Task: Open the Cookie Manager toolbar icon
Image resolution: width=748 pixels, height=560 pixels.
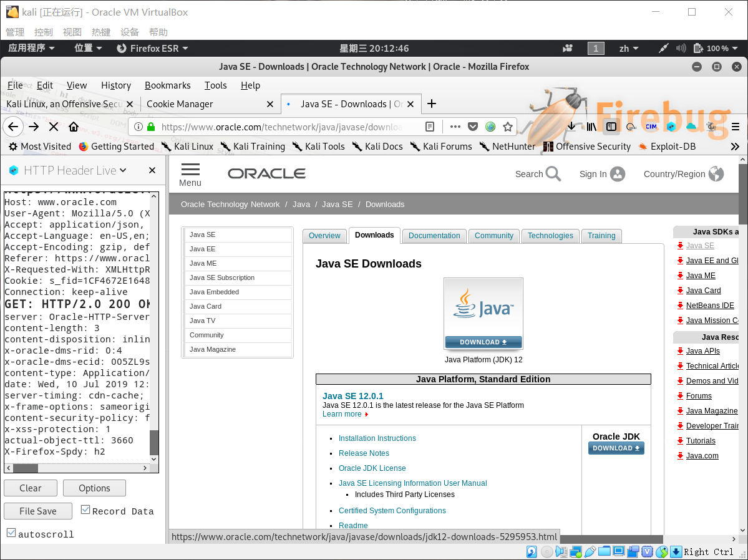Action: click(631, 127)
